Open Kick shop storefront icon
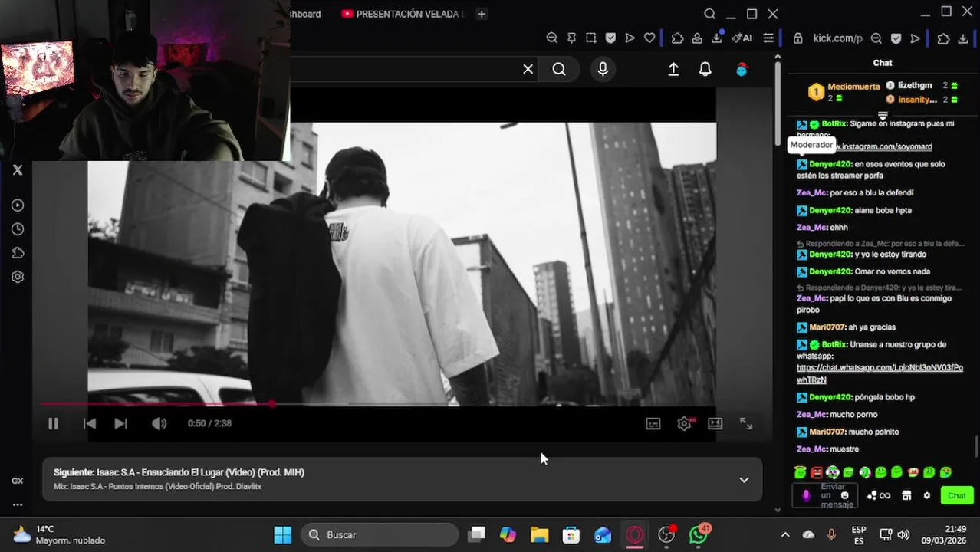 [x=906, y=495]
